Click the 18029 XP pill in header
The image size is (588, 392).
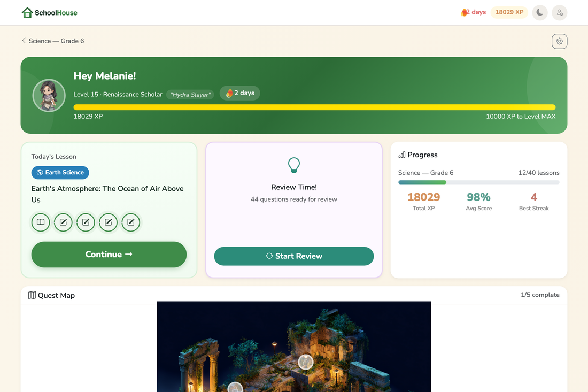509,12
